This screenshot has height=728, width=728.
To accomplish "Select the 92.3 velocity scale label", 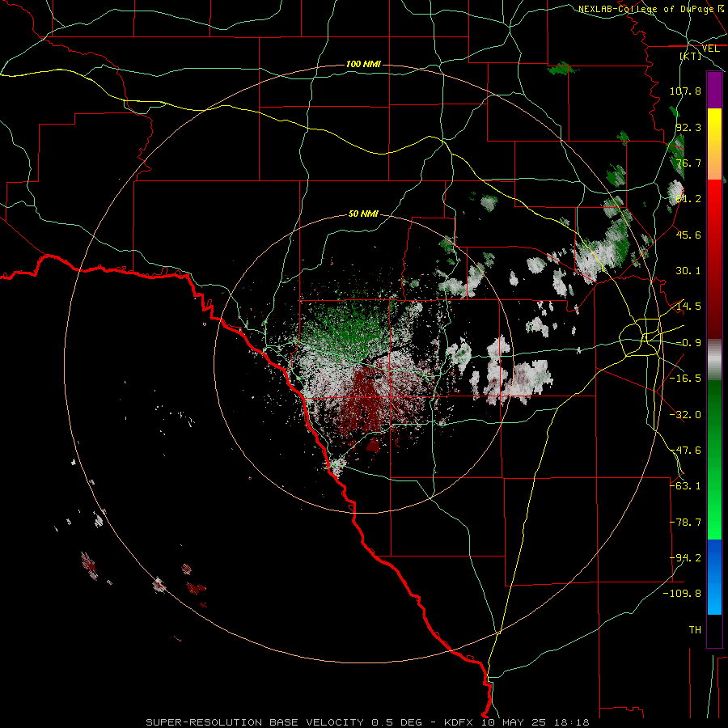I will point(688,127).
